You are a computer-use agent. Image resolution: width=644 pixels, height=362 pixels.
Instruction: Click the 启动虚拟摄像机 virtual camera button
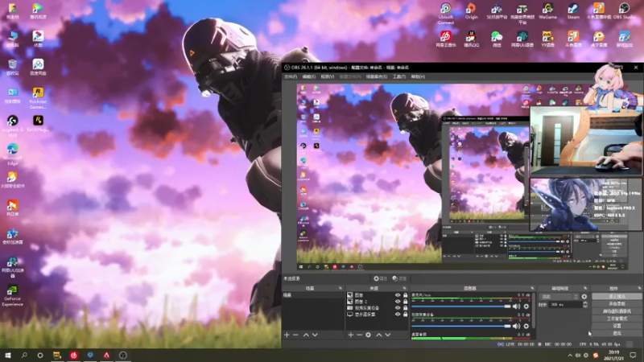617,311
